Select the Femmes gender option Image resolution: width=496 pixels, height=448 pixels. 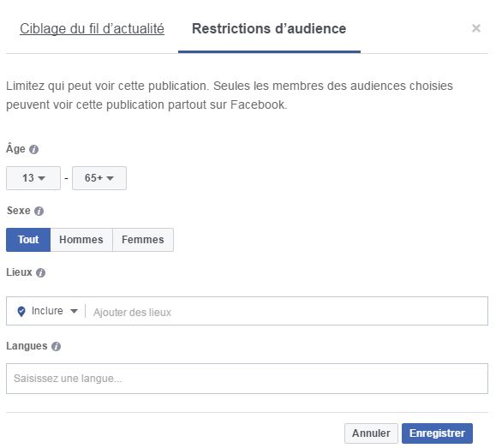143,240
